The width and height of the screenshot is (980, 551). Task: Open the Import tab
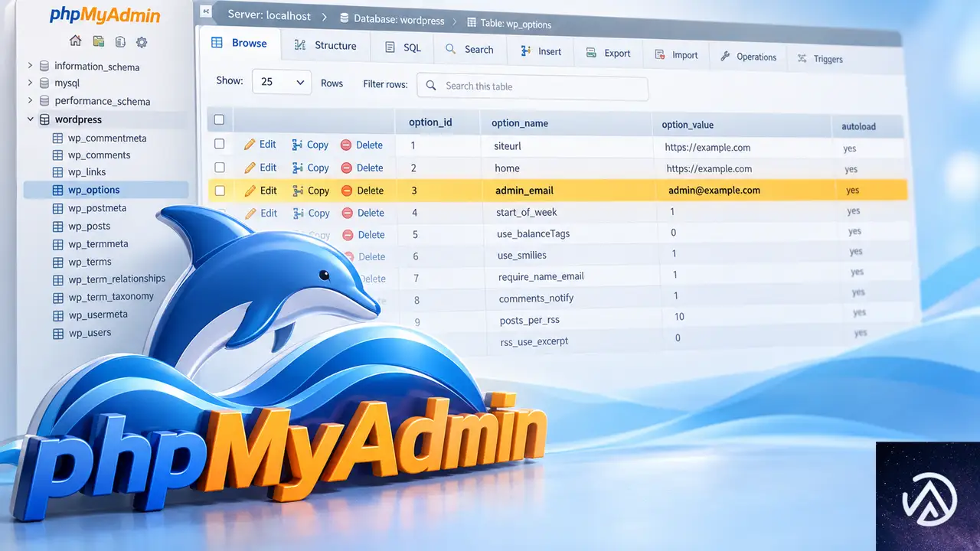tap(675, 55)
